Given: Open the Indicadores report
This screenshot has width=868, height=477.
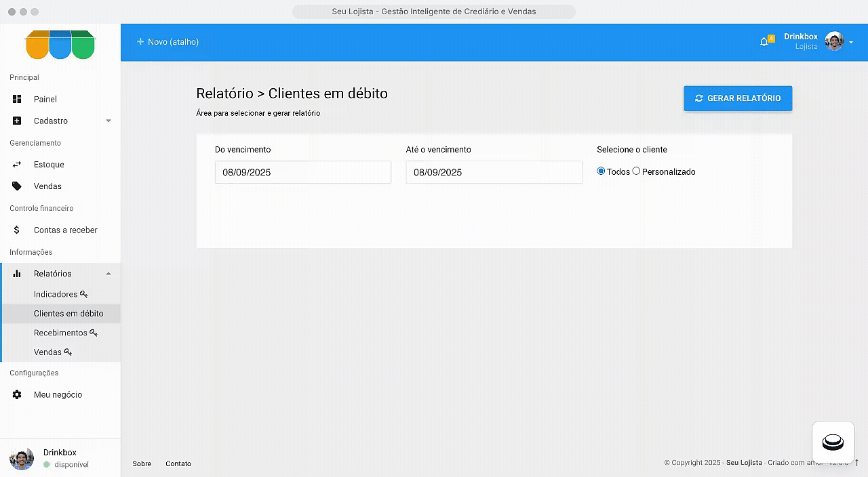Looking at the screenshot, I should coord(56,295).
